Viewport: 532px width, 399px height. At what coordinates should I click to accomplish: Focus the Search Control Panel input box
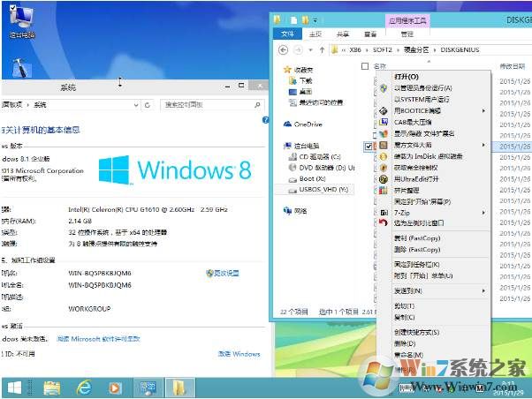(x=208, y=105)
